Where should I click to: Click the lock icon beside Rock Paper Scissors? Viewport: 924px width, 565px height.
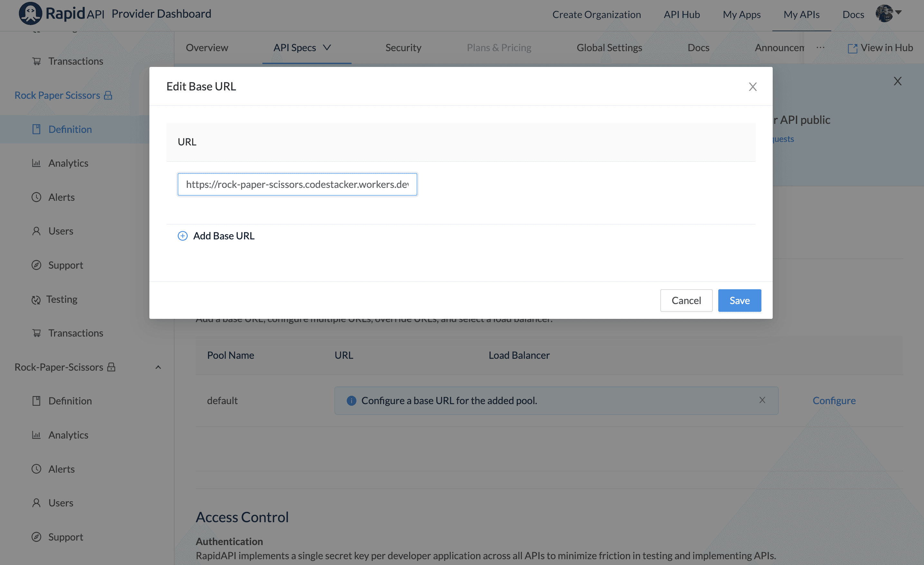point(108,95)
